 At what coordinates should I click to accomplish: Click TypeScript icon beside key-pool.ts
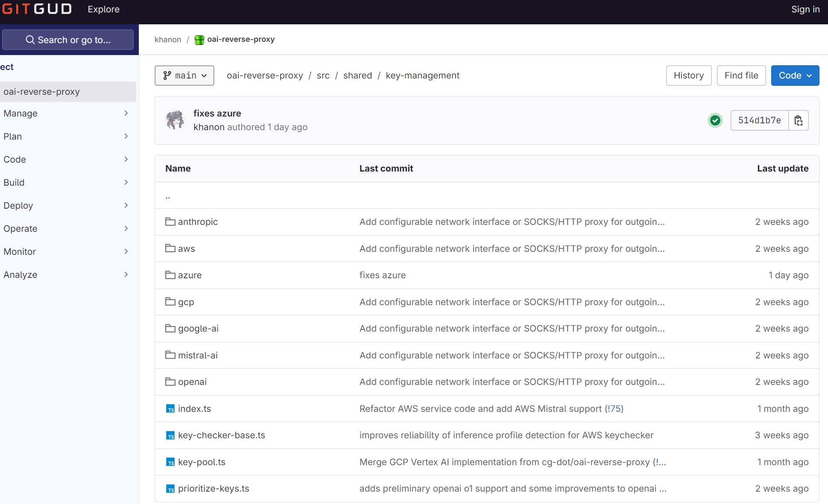click(x=170, y=462)
